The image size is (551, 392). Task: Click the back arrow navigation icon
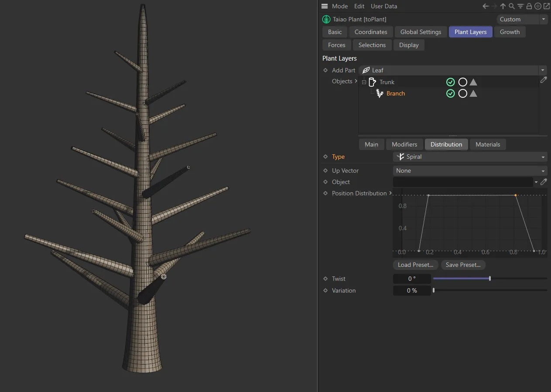(485, 6)
